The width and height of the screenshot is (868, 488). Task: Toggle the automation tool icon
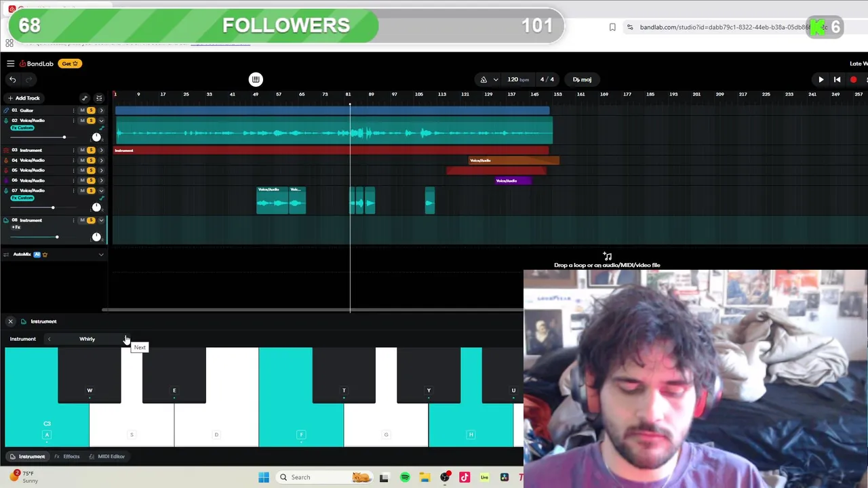85,98
